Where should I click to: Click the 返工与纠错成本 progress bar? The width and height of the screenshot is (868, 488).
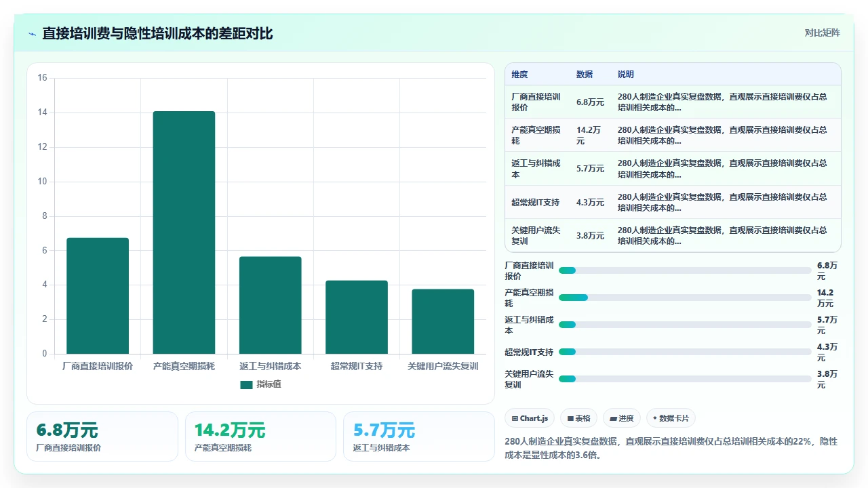tap(685, 325)
